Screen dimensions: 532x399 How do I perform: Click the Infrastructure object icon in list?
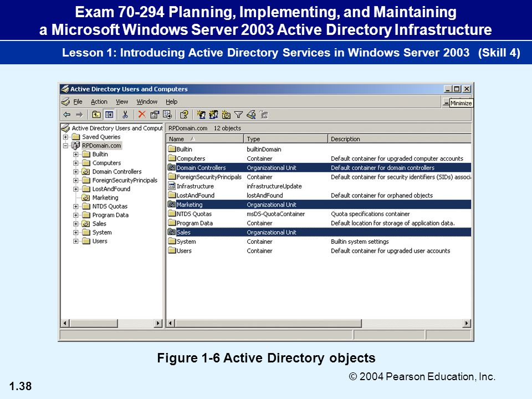point(172,186)
